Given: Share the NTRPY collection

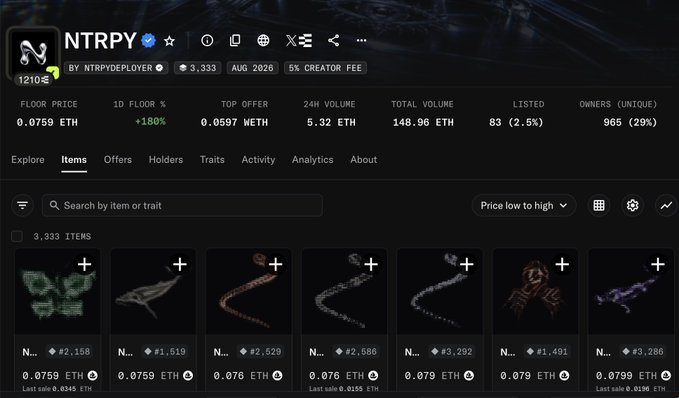Looking at the screenshot, I should coord(333,40).
